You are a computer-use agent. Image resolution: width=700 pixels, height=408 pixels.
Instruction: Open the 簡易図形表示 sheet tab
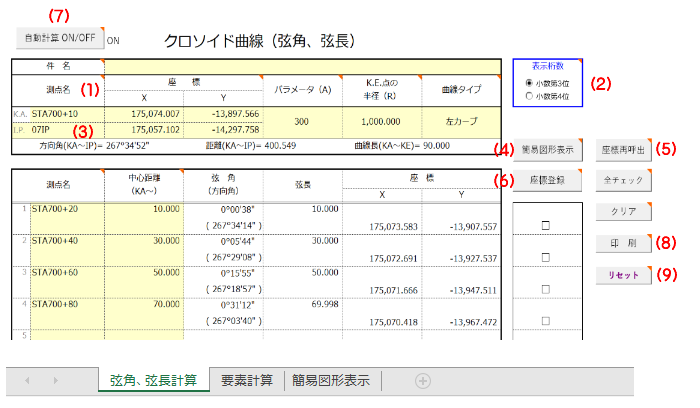pos(331,380)
